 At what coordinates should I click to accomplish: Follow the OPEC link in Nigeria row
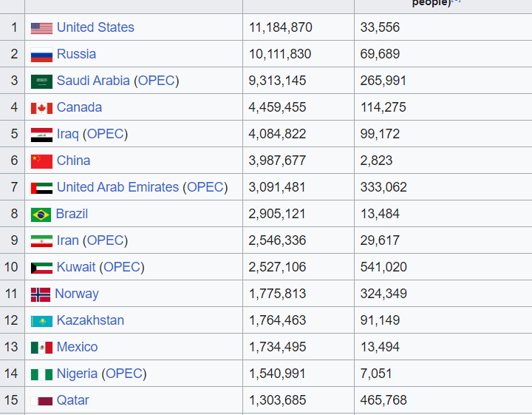click(124, 374)
